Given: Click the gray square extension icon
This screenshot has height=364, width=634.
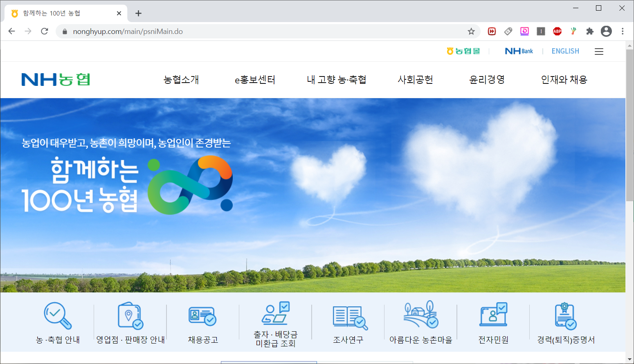Looking at the screenshot, I should [x=541, y=31].
